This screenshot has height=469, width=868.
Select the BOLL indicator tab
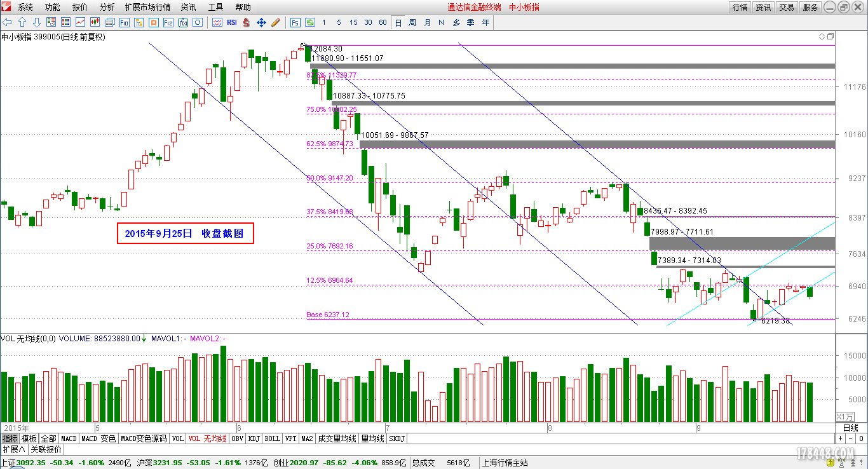(273, 438)
